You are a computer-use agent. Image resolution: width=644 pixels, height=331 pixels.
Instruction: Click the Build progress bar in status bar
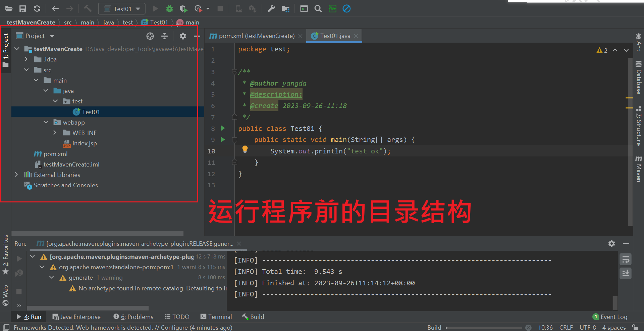(484, 328)
